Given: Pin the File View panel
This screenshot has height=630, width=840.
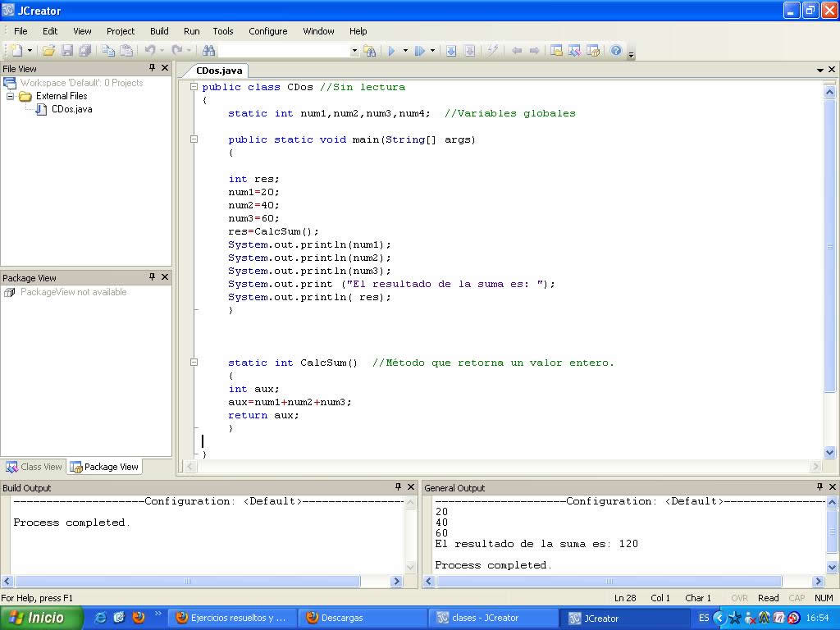Looking at the screenshot, I should click(x=152, y=68).
